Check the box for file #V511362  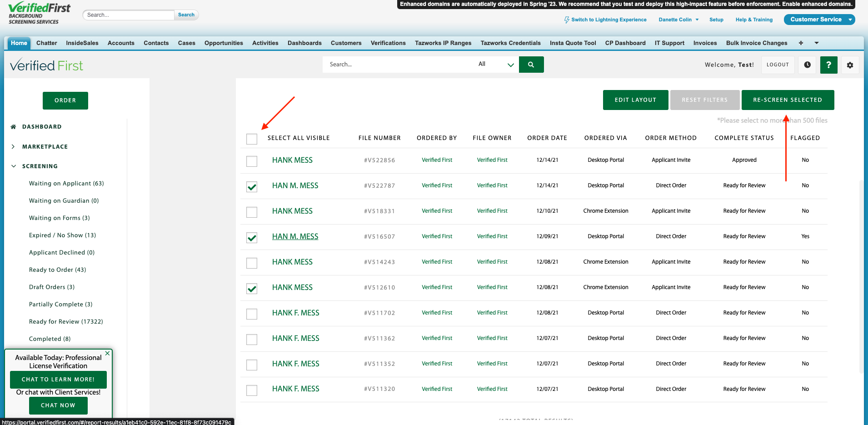coord(252,339)
